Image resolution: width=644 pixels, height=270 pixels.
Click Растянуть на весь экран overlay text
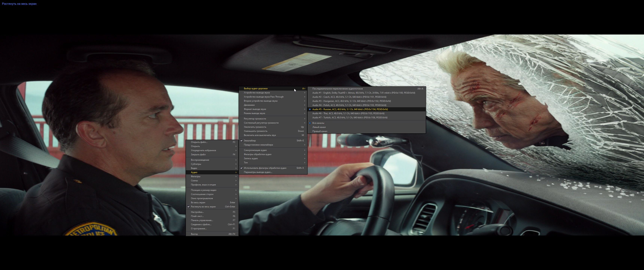(19, 4)
